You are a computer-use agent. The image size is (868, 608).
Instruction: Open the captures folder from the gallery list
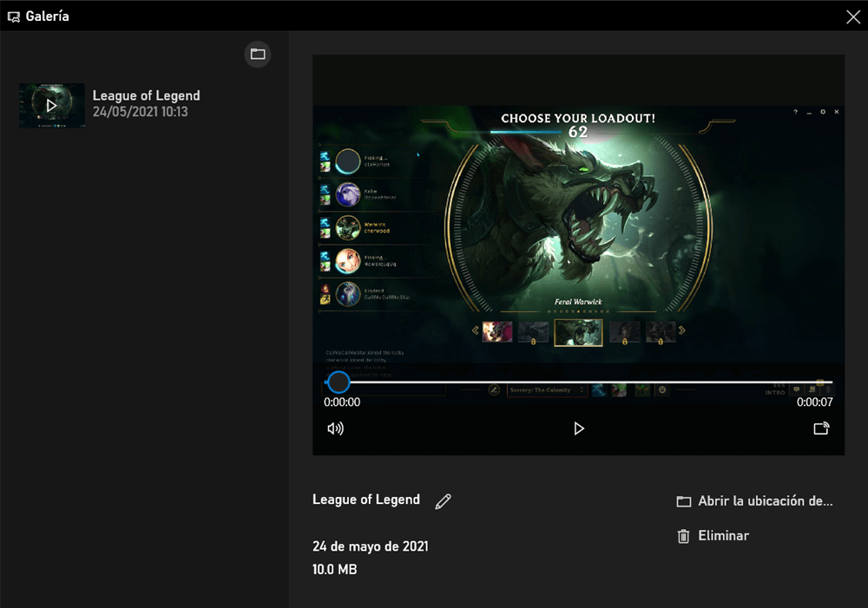258,55
